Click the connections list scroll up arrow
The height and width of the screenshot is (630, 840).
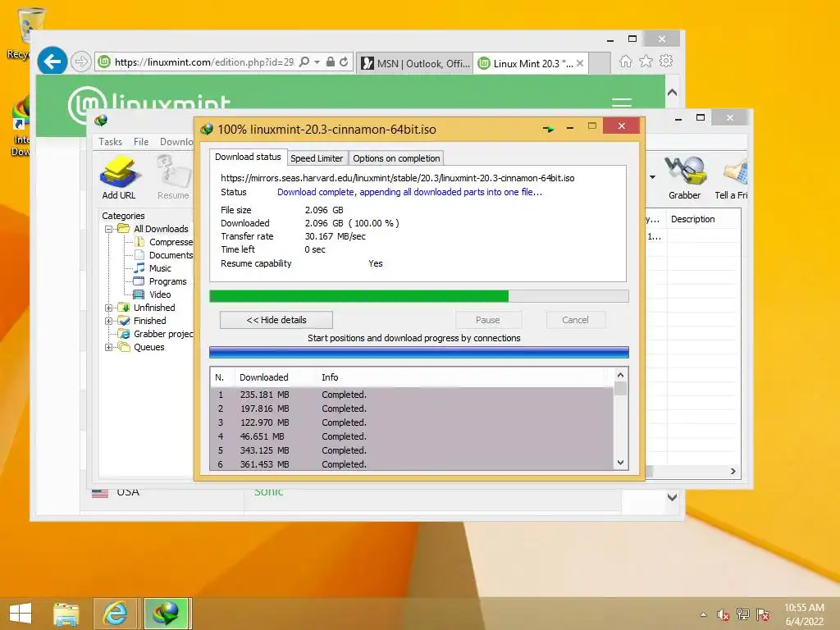(x=620, y=375)
